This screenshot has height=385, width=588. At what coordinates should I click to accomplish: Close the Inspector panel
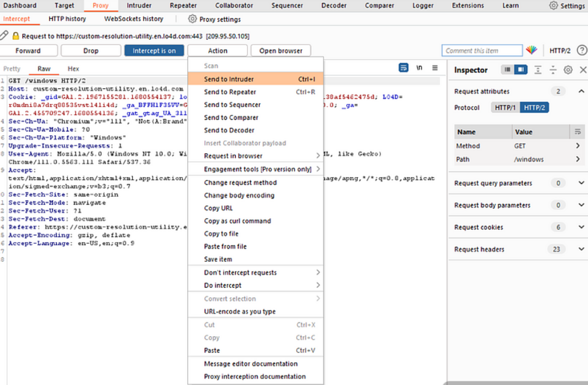[x=583, y=70]
